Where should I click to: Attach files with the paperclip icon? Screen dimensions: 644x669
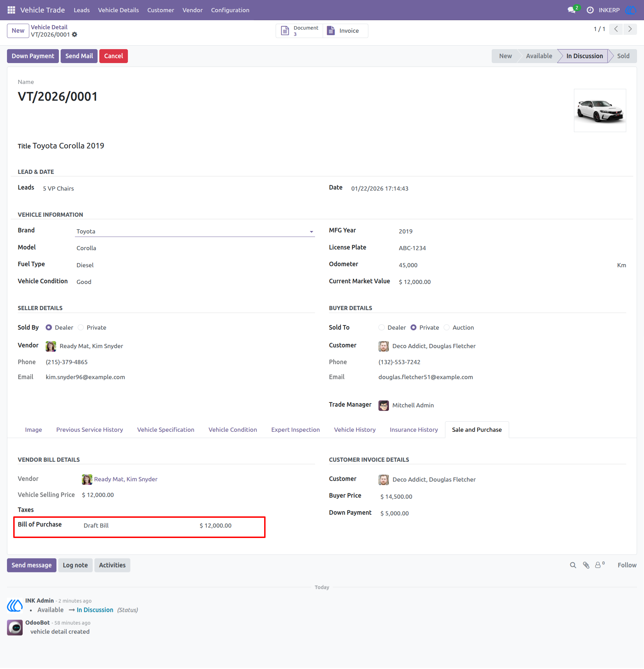click(x=586, y=565)
